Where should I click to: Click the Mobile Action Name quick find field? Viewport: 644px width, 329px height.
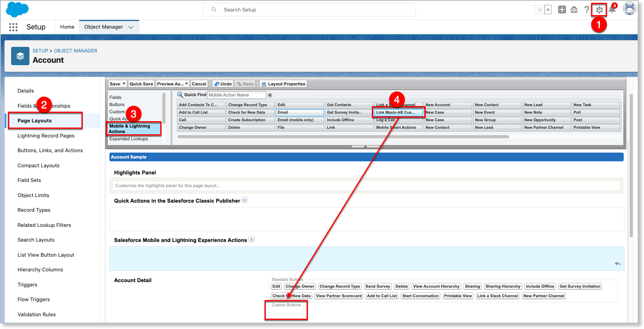[237, 95]
